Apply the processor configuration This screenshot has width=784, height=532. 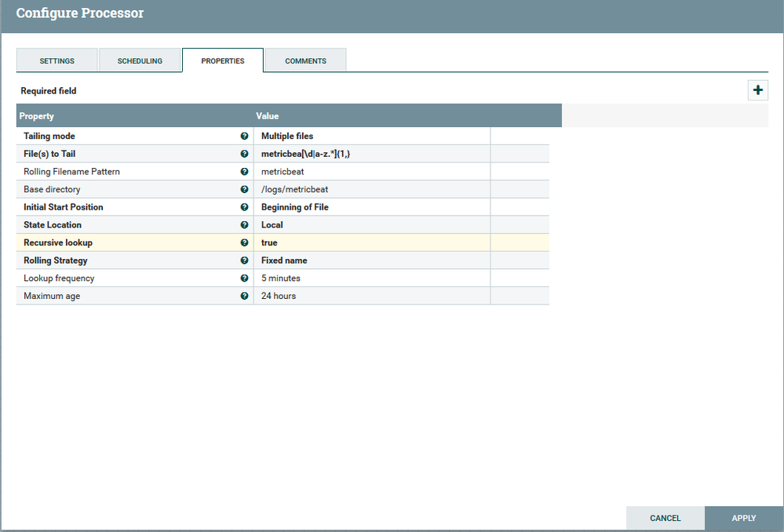coord(743,518)
